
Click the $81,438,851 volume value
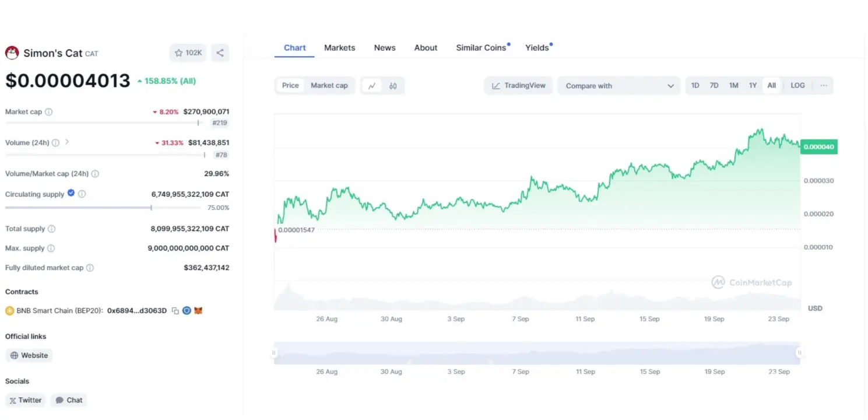209,142
